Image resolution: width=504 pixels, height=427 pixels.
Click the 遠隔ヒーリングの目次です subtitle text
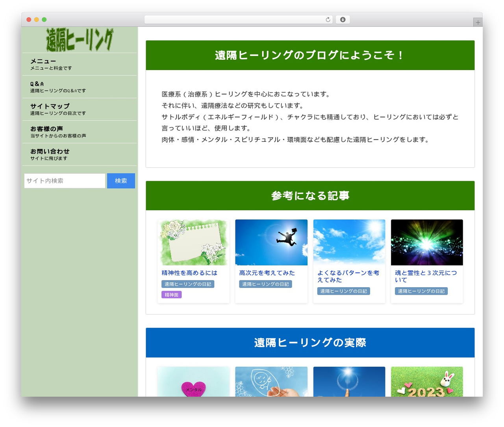(58, 113)
